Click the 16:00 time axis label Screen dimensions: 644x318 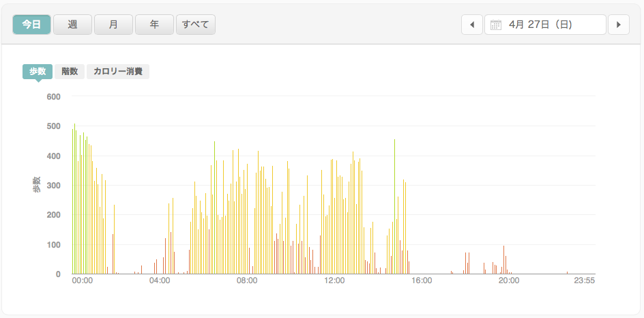pos(422,280)
